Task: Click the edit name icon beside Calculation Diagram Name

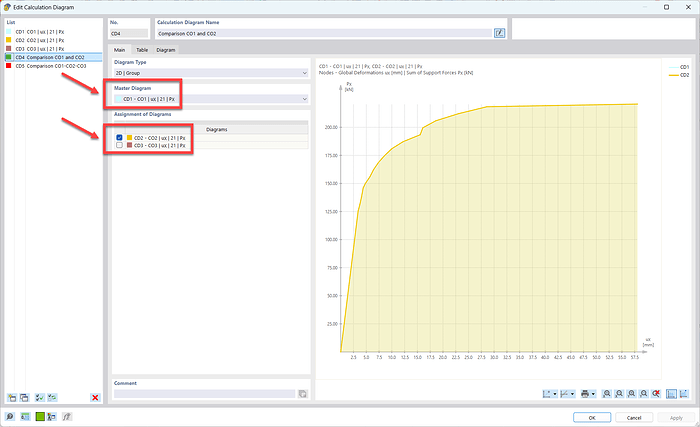Action: point(499,33)
